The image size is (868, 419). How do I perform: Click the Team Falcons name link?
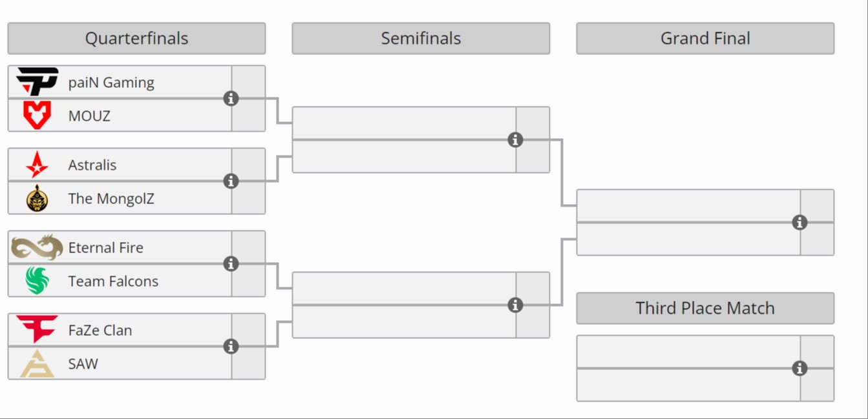point(113,281)
